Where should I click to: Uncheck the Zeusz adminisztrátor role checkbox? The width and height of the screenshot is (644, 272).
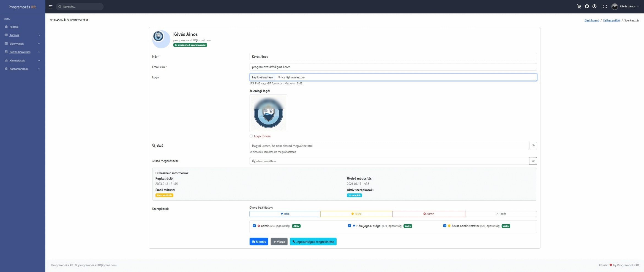pos(444,226)
